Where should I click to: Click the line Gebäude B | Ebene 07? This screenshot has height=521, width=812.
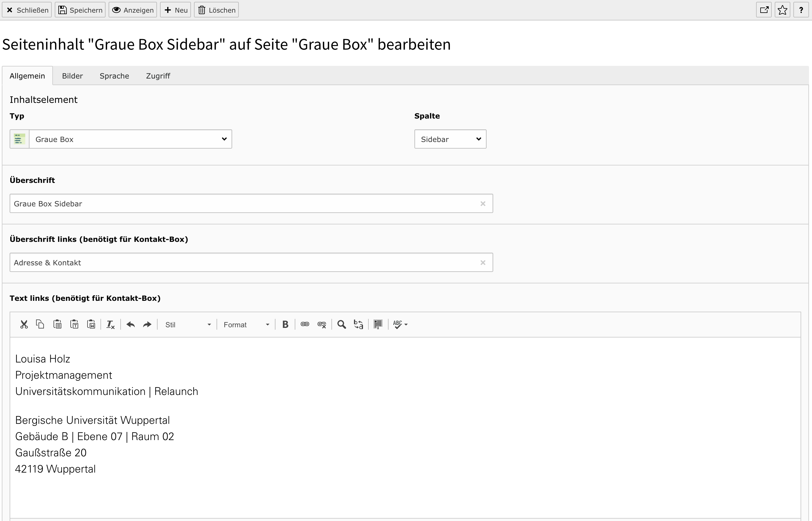click(x=69, y=436)
